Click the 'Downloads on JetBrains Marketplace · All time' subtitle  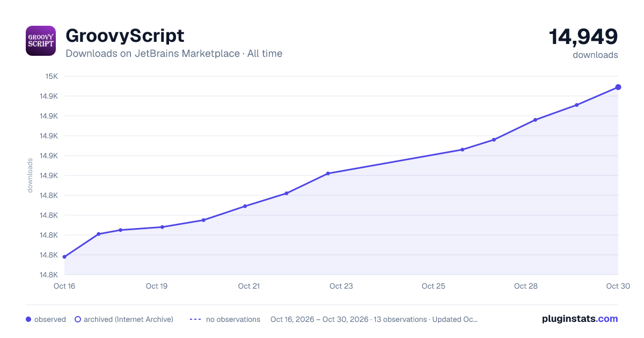pyautogui.click(x=174, y=54)
